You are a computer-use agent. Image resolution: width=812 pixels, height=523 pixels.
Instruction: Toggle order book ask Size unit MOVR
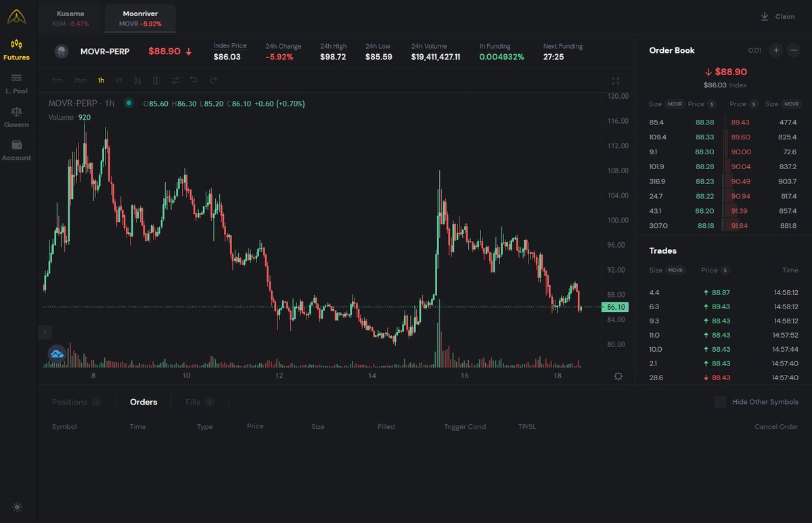point(791,104)
